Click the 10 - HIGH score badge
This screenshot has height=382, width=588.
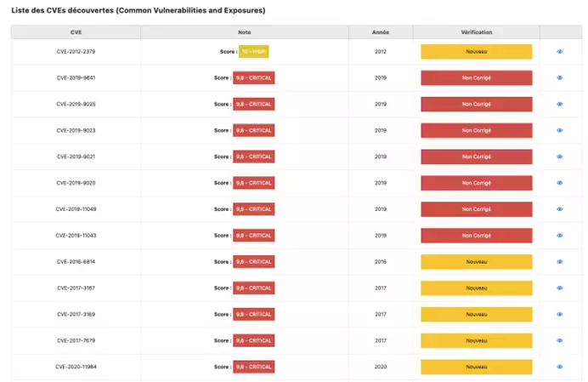(254, 51)
